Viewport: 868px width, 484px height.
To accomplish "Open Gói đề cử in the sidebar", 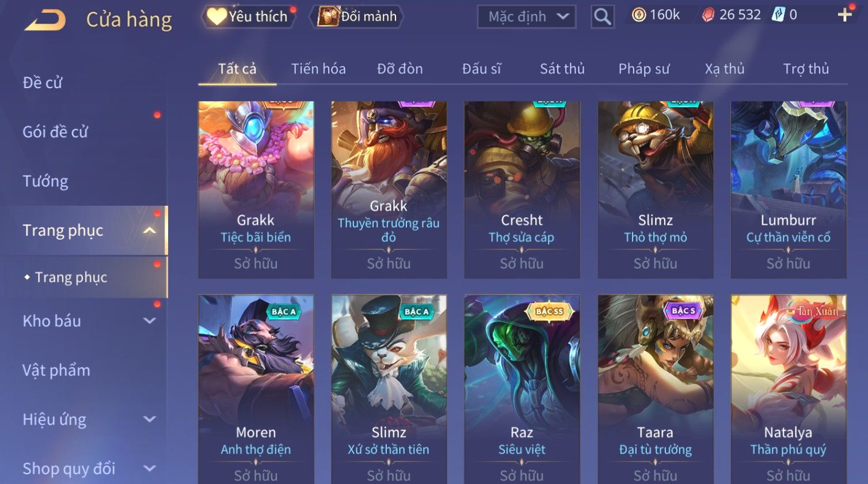I will pos(55,132).
